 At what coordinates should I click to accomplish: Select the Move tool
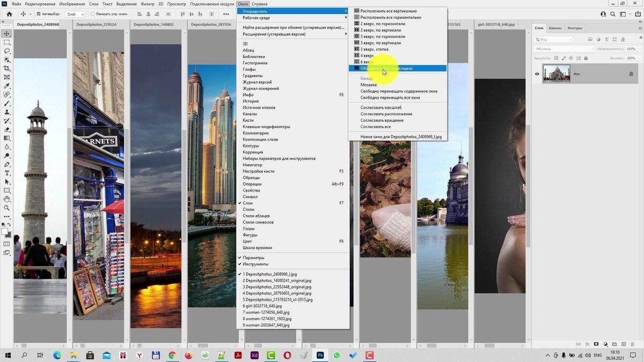(x=7, y=33)
